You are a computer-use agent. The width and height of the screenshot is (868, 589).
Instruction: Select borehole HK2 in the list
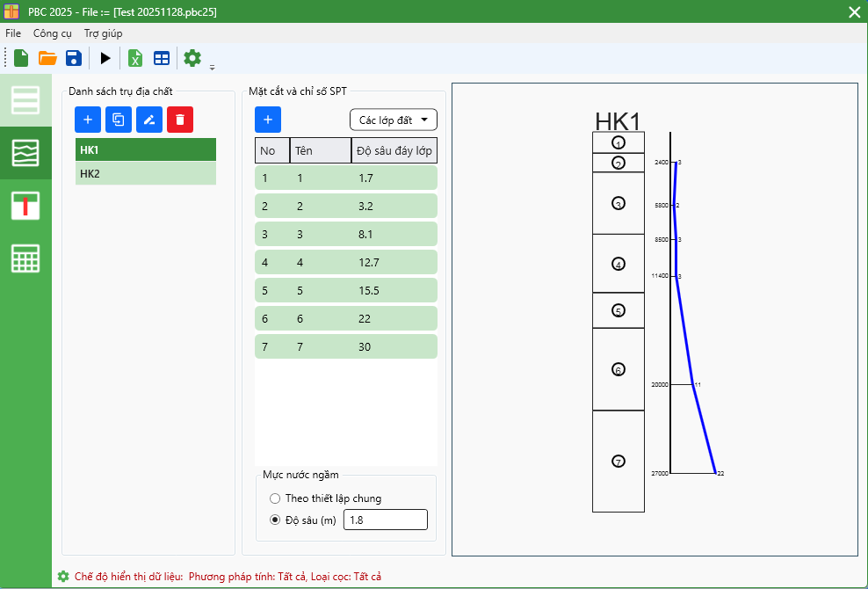pos(145,174)
